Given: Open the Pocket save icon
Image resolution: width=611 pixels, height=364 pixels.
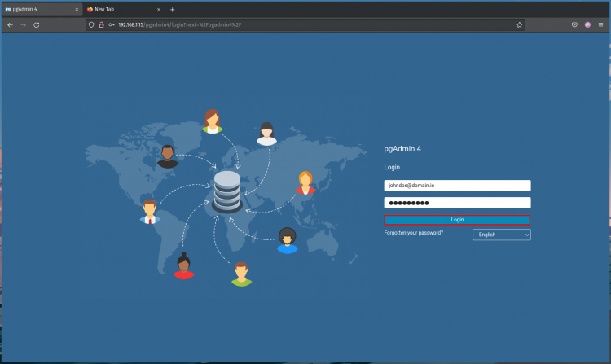Looking at the screenshot, I should coord(574,25).
